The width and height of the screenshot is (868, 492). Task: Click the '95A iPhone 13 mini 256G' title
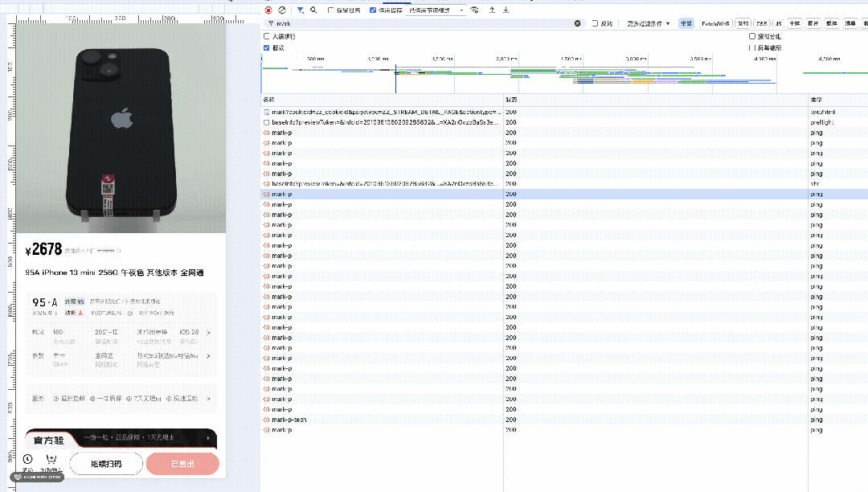point(115,273)
